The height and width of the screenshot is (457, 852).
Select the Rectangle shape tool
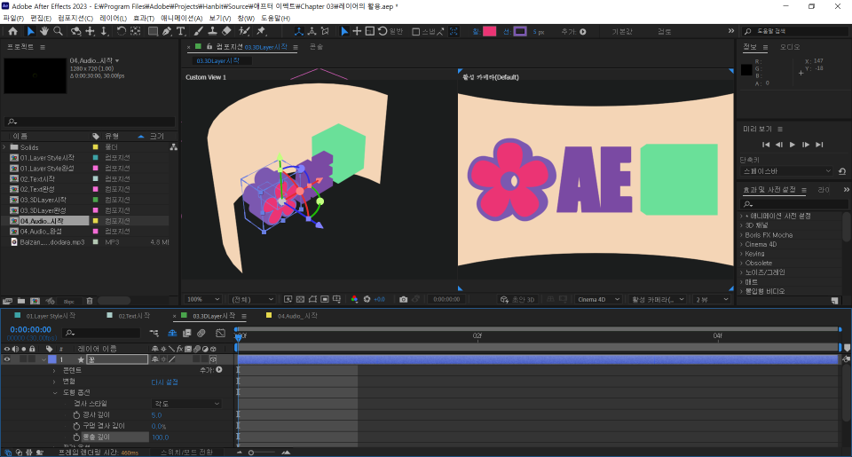pos(153,32)
